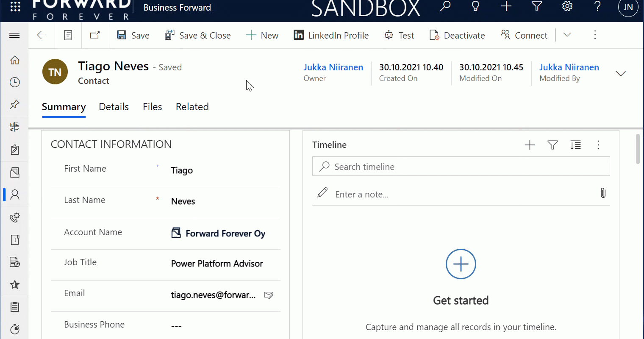Switch to the Details tab

click(x=114, y=107)
